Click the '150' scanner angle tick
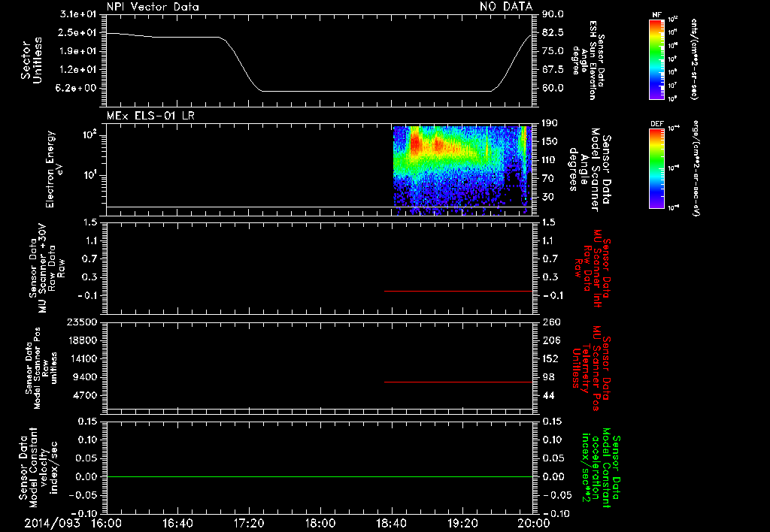Screen dimensions: 770x532 [x=550, y=142]
